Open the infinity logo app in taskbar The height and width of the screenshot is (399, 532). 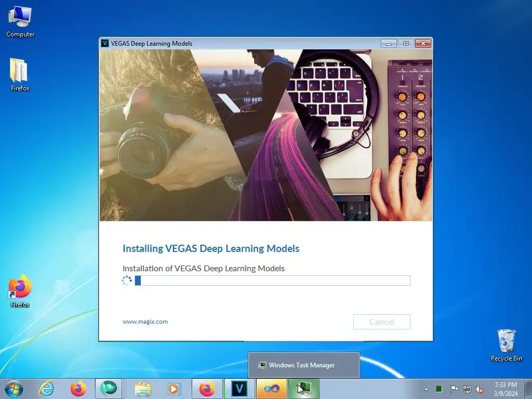tap(271, 389)
